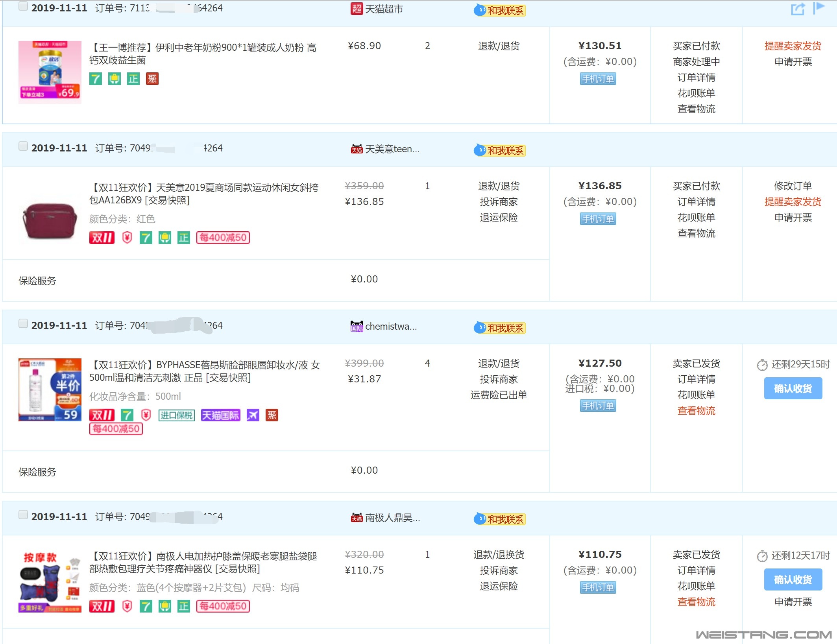Viewport: 837px width, 644px height.
Task: Click the 双11 badge under the red bag item
Action: [102, 238]
